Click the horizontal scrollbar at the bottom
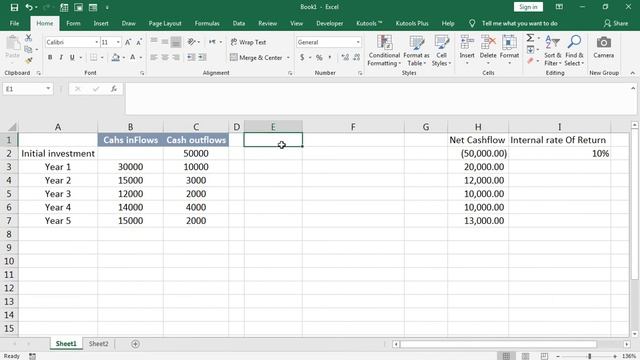This screenshot has width=640, height=360. (498, 344)
